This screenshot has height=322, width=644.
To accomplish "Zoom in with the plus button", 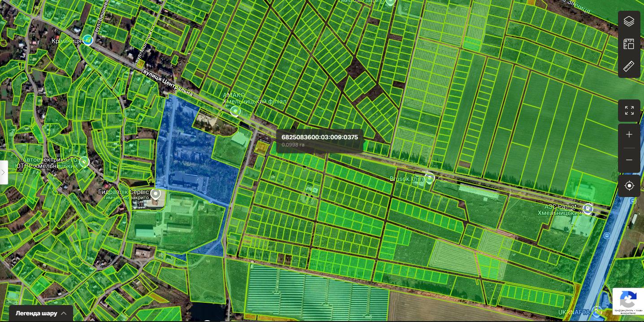I will tap(629, 135).
